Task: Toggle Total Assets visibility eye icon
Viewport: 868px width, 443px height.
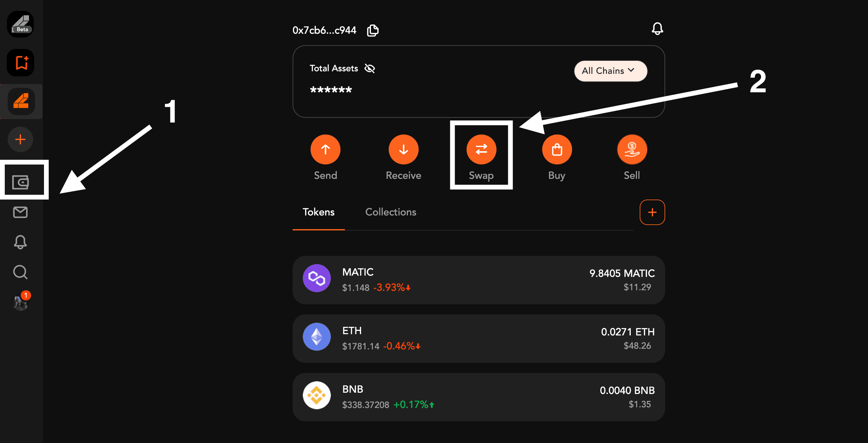Action: click(370, 68)
